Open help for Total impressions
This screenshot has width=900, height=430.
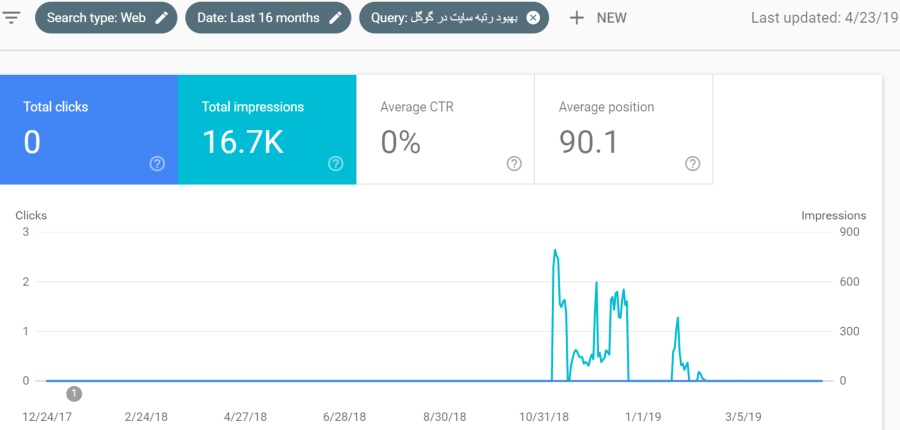[335, 164]
